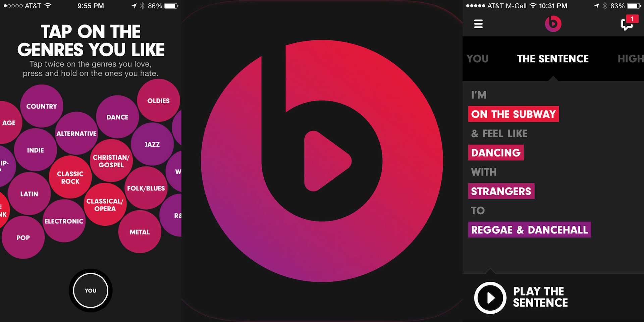
Task: Select the COUNTRY genre bubble
Action: point(42,106)
